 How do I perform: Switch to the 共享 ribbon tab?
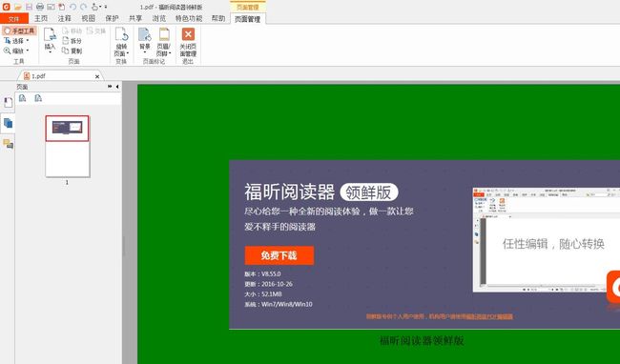(x=135, y=18)
